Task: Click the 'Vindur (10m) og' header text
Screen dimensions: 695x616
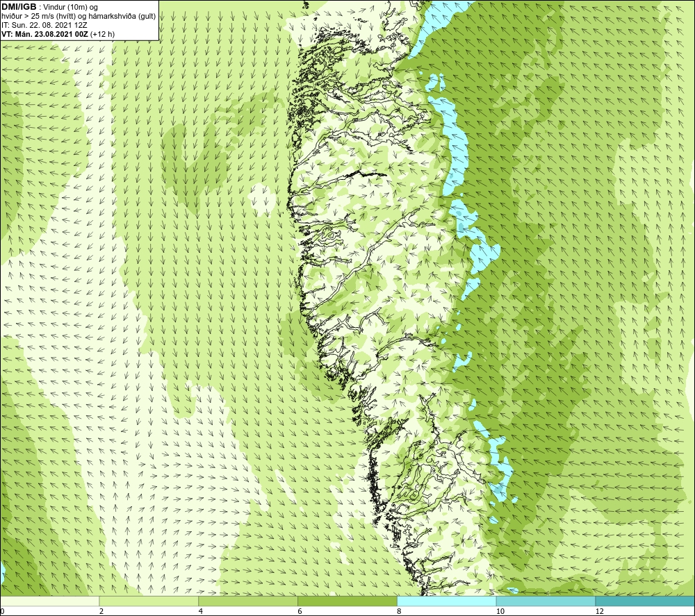Action: (71, 8)
